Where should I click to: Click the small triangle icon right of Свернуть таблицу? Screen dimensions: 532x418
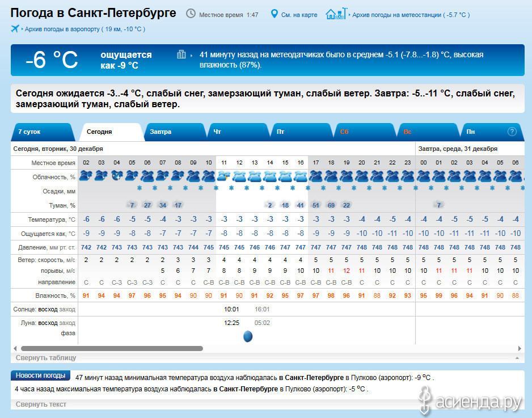516,358
